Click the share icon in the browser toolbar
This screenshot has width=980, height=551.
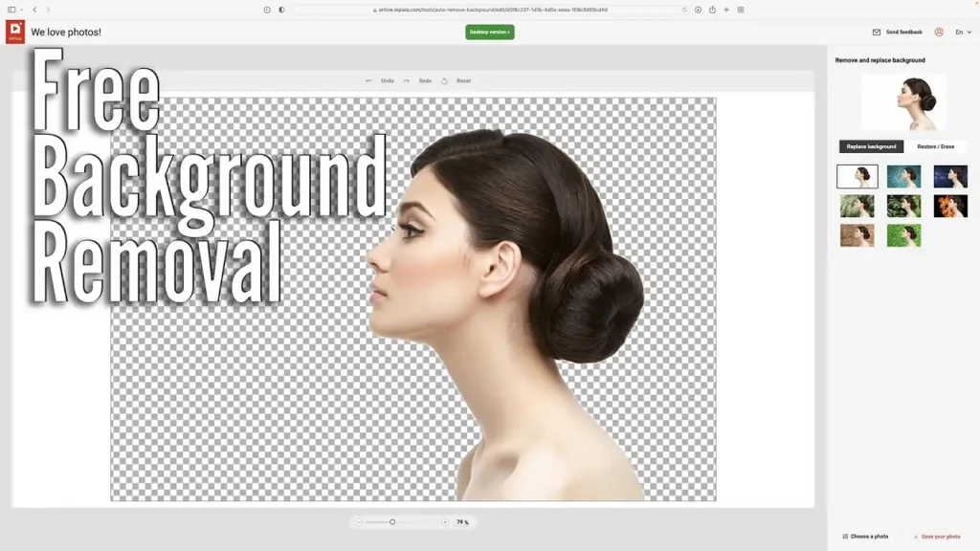point(711,9)
